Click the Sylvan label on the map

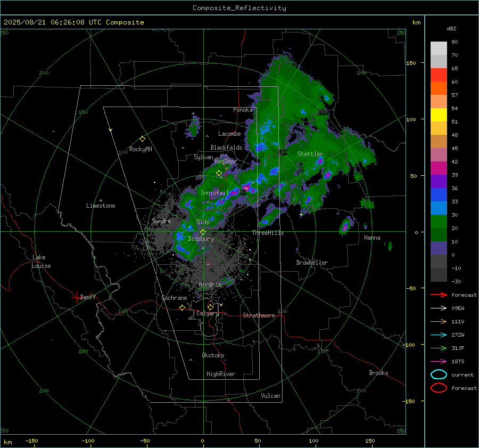pos(203,157)
